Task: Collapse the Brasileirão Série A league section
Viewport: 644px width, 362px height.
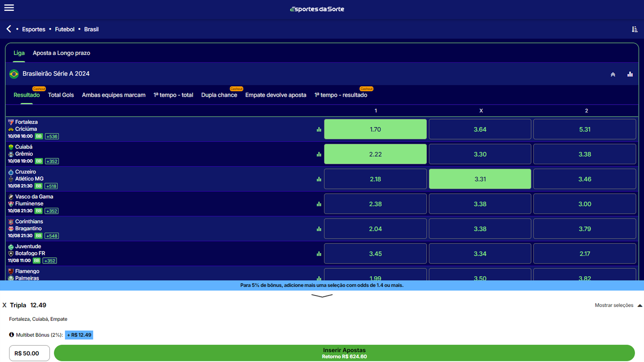Action: 613,74
